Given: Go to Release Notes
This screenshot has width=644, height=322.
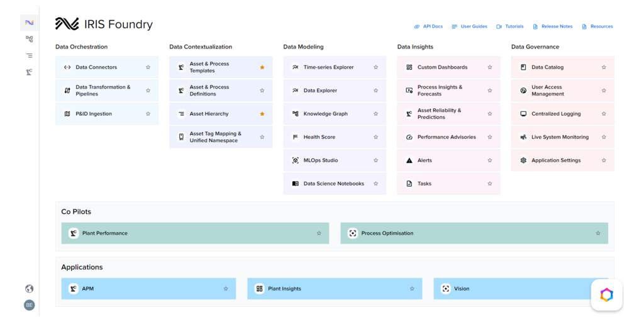Looking at the screenshot, I should 552,26.
